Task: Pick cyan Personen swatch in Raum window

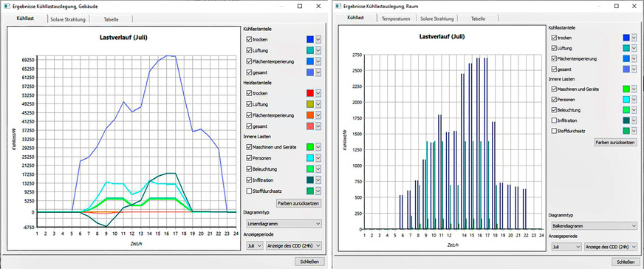Action: [626, 99]
